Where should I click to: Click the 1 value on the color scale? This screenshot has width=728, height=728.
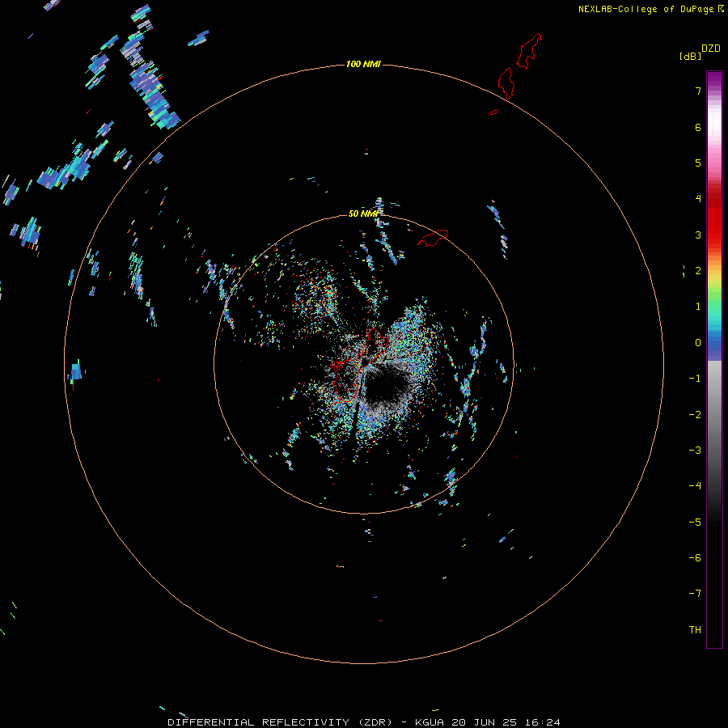[x=698, y=307]
